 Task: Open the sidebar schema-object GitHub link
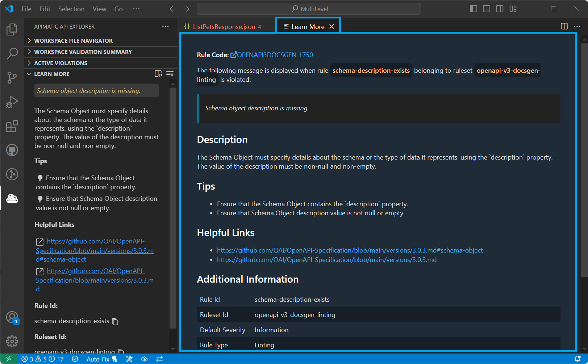pos(95,250)
